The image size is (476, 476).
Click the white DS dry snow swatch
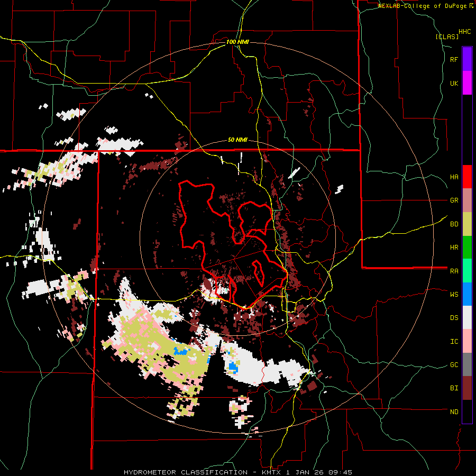pos(467,317)
